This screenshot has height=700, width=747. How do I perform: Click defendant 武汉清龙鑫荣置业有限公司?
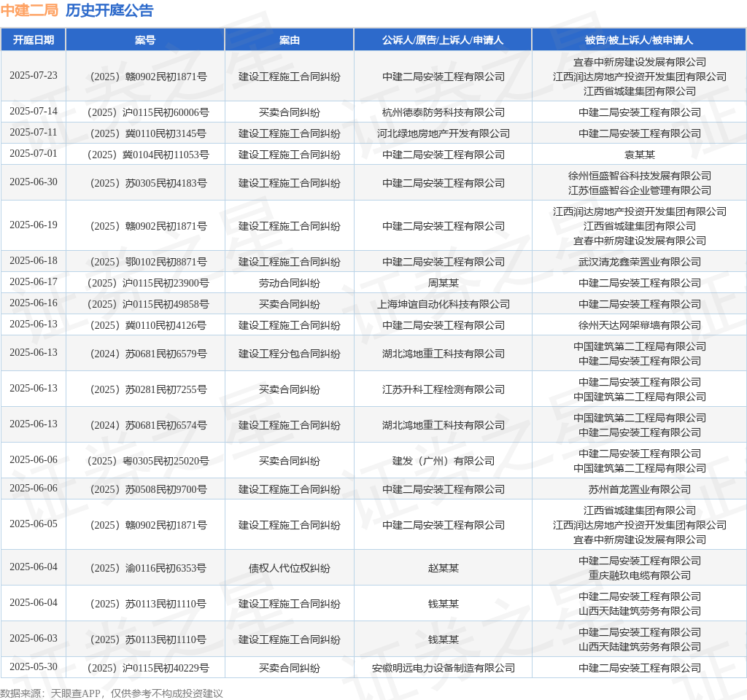click(x=639, y=262)
